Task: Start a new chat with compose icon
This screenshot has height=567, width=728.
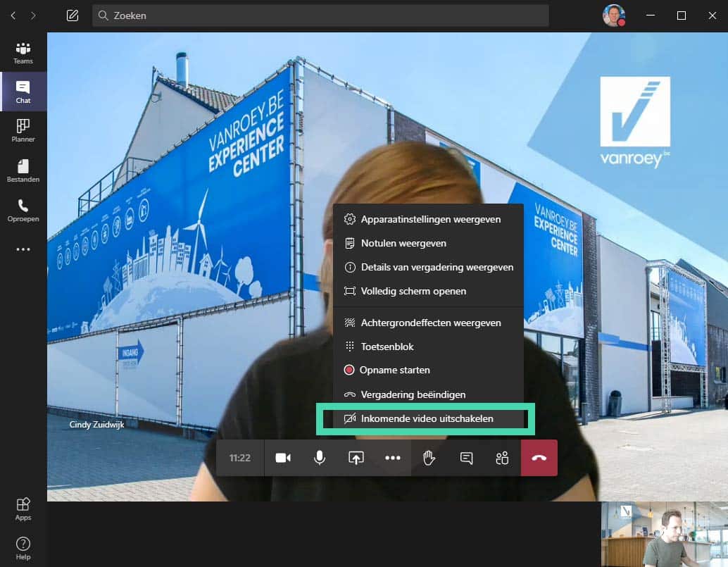Action: [x=73, y=15]
